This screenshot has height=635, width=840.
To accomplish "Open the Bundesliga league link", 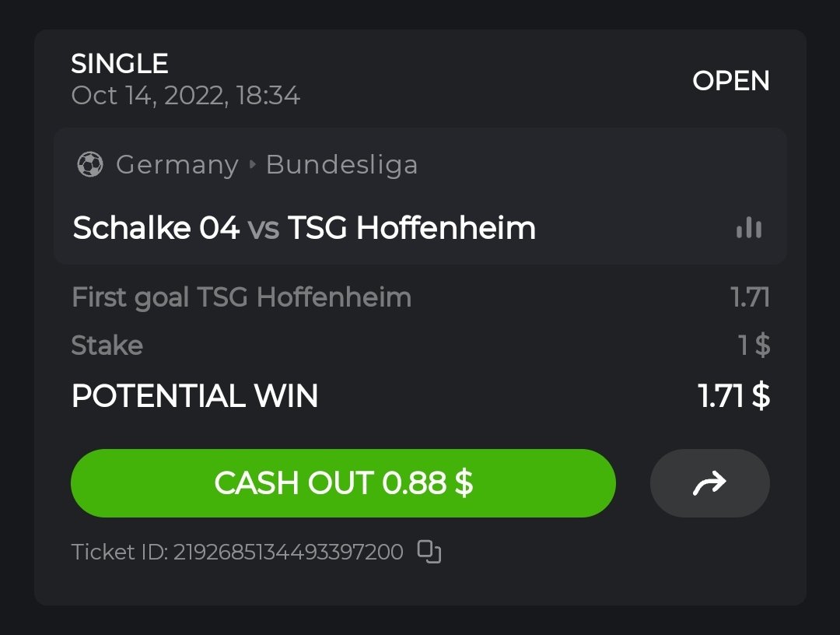I will point(341,165).
